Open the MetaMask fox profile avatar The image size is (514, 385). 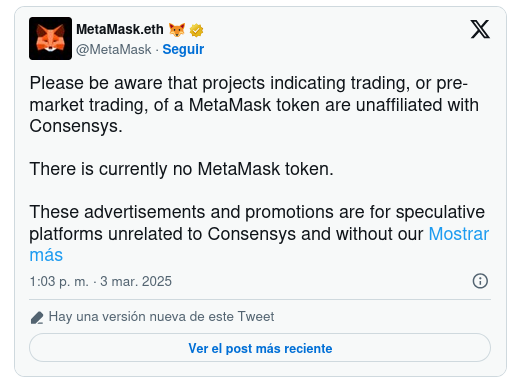coord(50,38)
